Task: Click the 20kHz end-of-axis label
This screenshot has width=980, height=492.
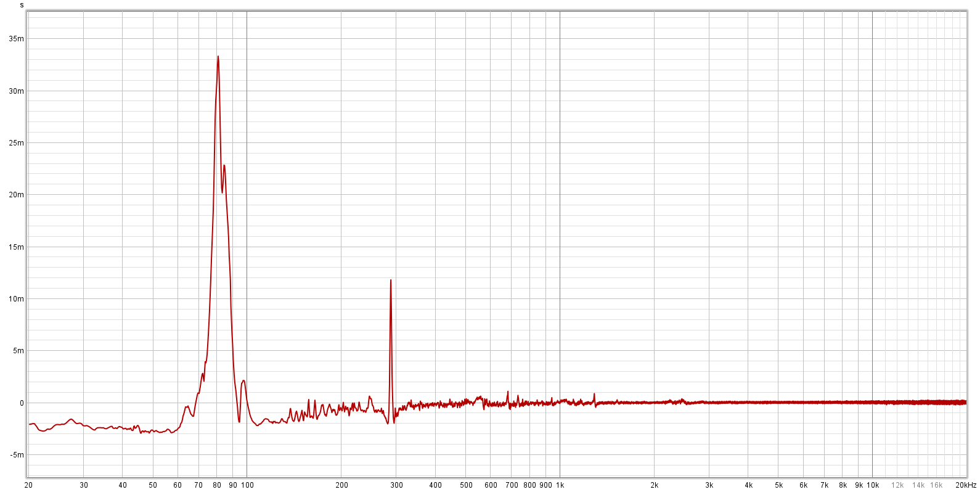Action: click(x=966, y=485)
